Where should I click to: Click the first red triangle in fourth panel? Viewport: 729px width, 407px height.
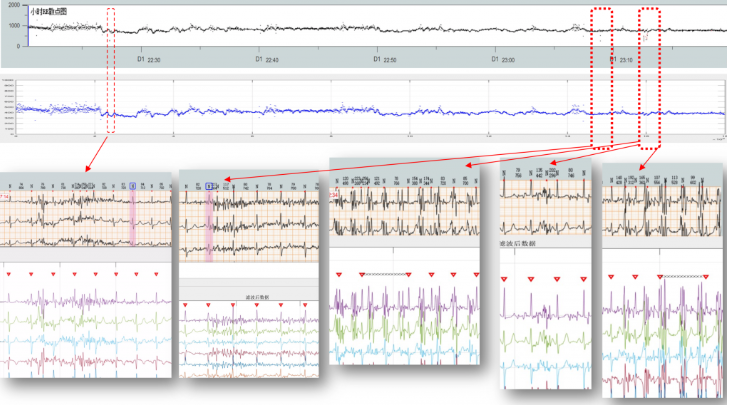504,279
